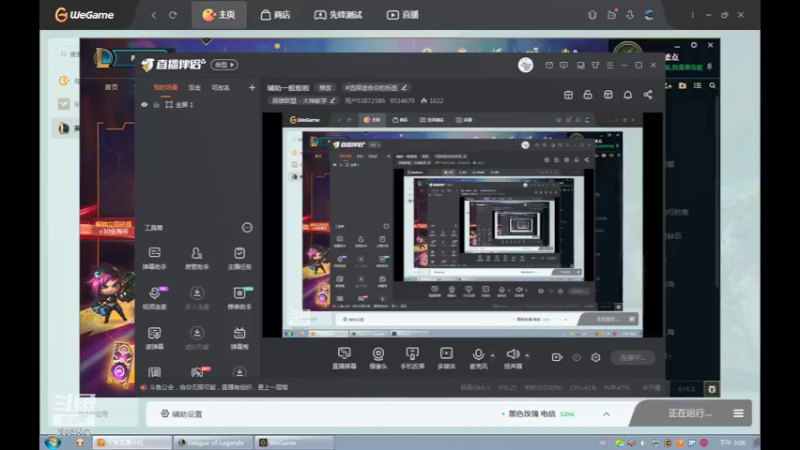Add a 手机投屏 phone mirroring source
The height and width of the screenshot is (450, 800).
(x=412, y=358)
